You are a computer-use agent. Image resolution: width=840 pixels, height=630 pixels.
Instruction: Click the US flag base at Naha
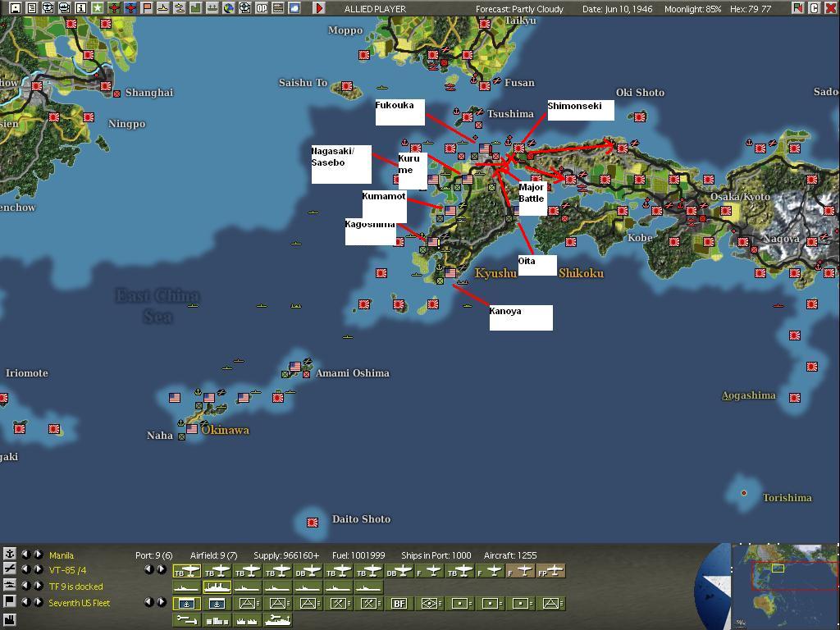click(192, 429)
